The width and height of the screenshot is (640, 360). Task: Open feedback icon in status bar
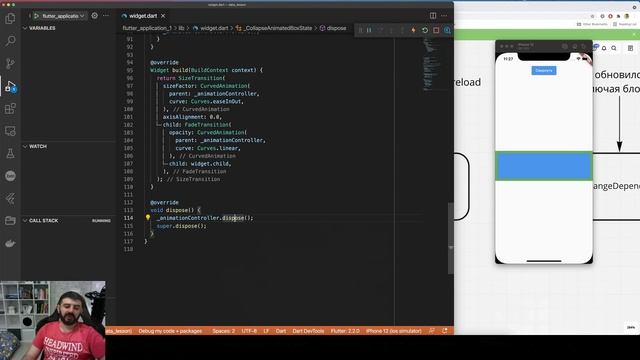432,331
